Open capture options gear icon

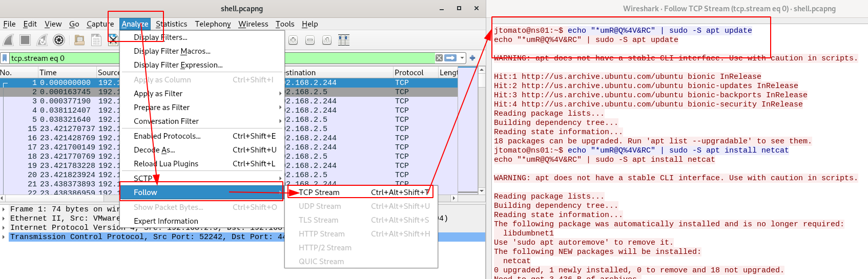point(59,40)
